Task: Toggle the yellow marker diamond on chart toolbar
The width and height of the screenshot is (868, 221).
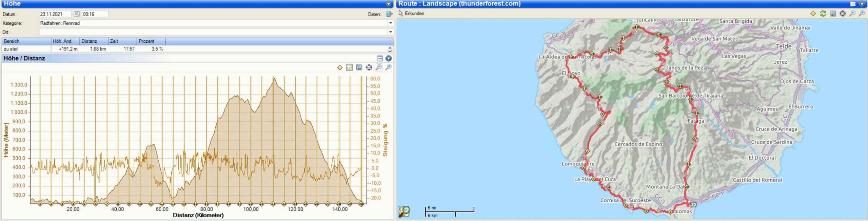Action: click(340, 67)
